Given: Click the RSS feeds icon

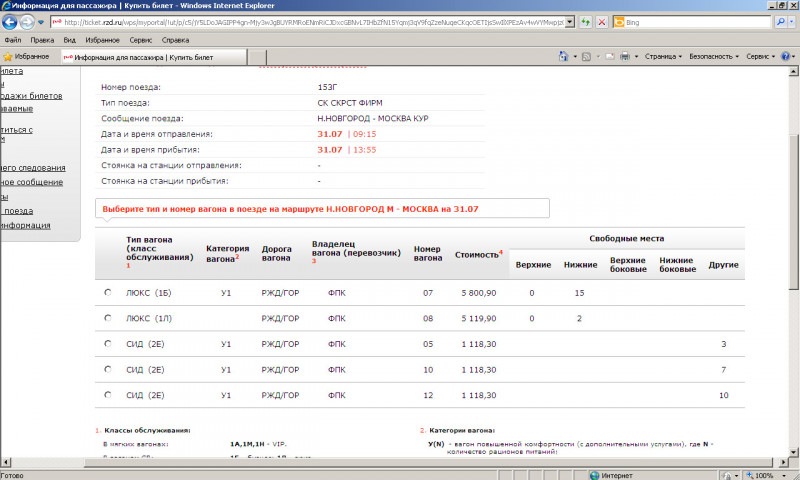Looking at the screenshot, I should tap(586, 57).
